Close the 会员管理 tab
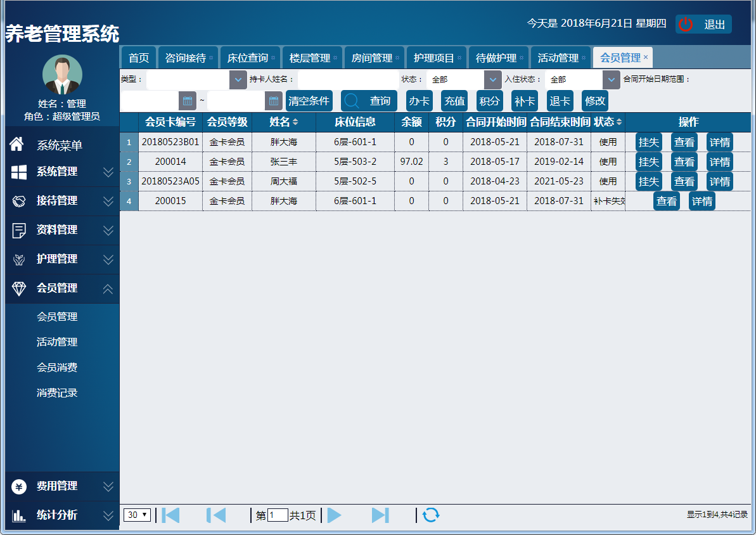 pos(646,57)
